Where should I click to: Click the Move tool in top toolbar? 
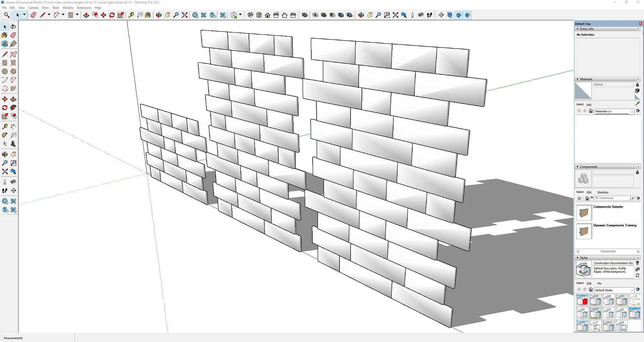click(103, 15)
